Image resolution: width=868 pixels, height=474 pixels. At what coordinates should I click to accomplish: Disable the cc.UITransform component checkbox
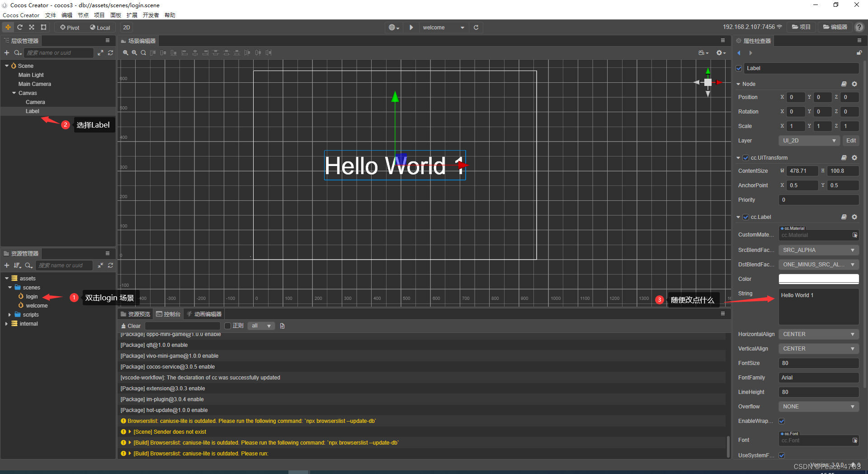pos(745,158)
